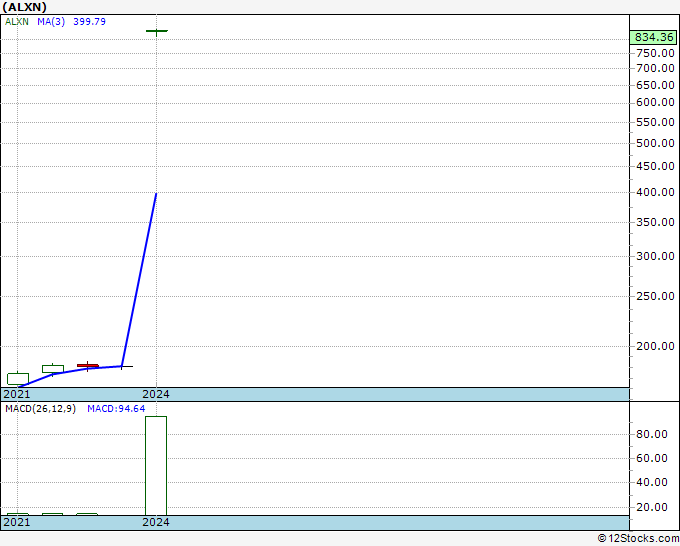
Task: Click the 2021 label under MACD panel
Action: (x=17, y=522)
